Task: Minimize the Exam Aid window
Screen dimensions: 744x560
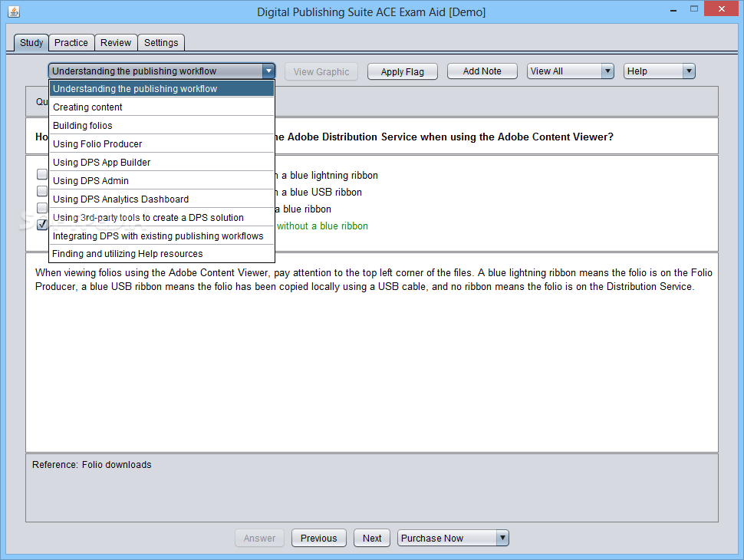Action: (x=673, y=9)
